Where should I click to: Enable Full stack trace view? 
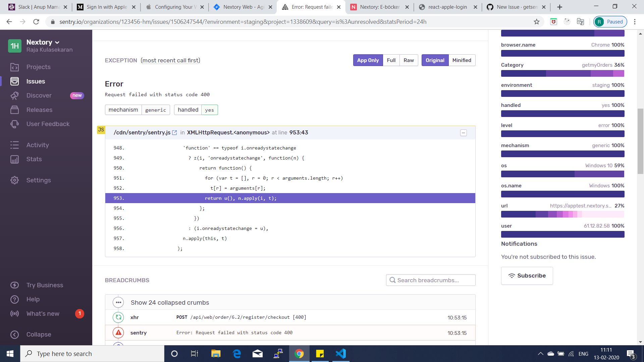[391, 60]
